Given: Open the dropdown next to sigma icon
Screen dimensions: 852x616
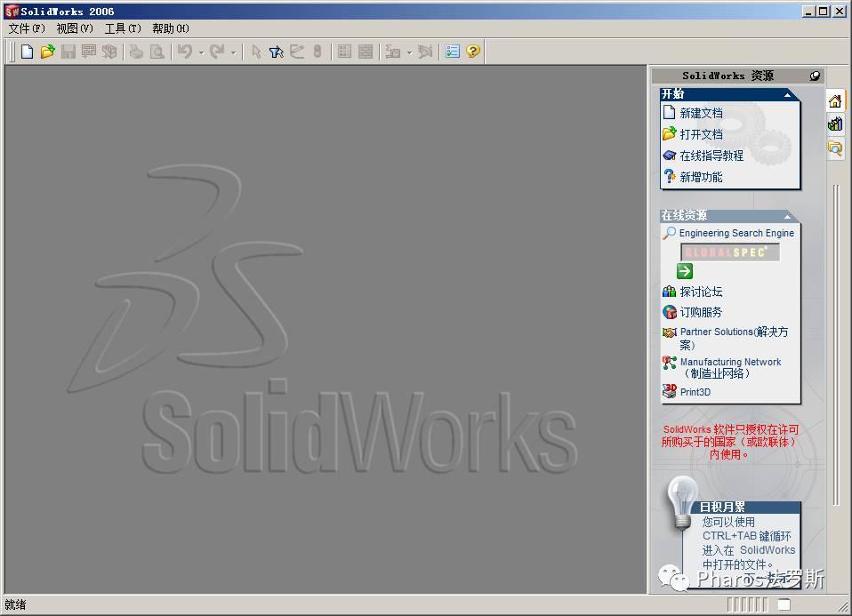Looking at the screenshot, I should 409,52.
